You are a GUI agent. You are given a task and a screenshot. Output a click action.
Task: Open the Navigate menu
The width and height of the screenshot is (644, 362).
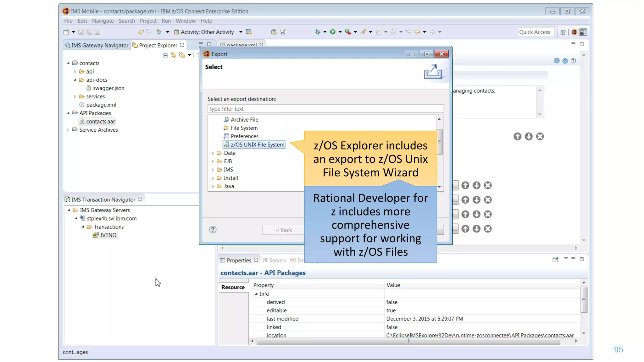[103, 21]
